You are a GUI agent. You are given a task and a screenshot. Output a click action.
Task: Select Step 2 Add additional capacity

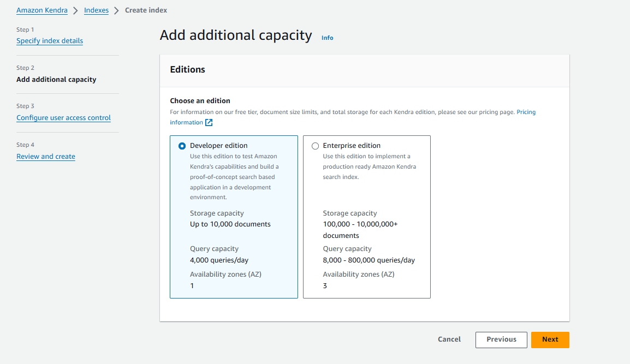pyautogui.click(x=56, y=79)
